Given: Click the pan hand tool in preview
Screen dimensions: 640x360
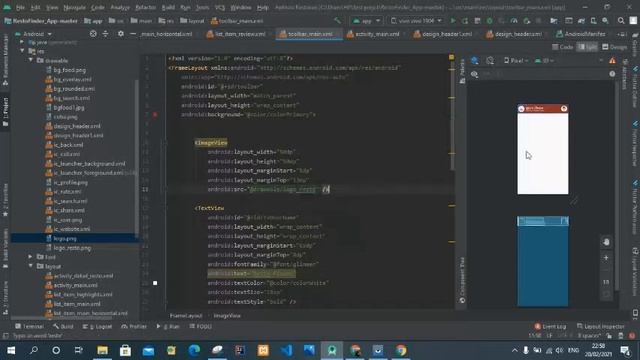Looking at the screenshot, I should tap(606, 242).
